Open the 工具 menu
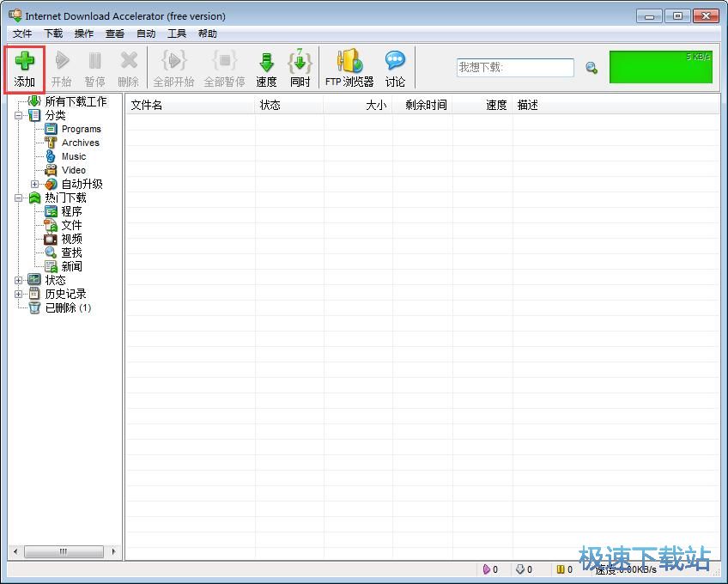 tap(177, 33)
